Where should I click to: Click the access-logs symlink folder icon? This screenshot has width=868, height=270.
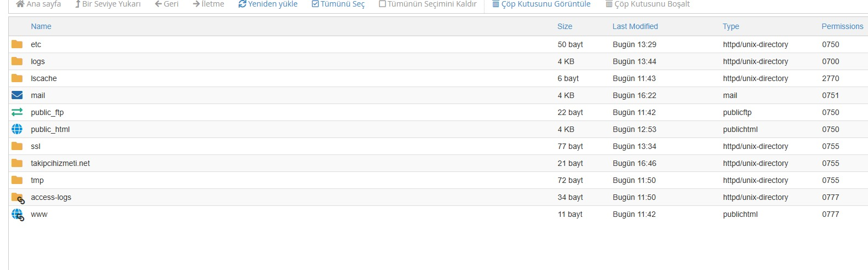pyautogui.click(x=18, y=198)
